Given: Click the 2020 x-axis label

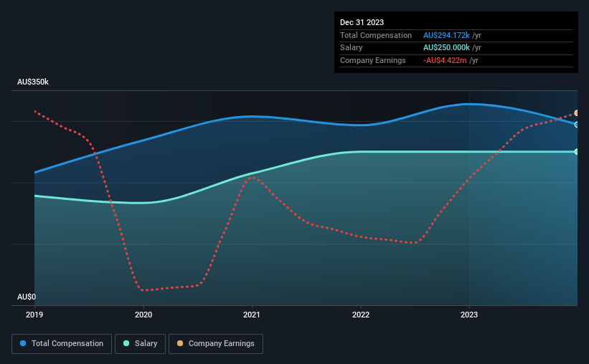Looking at the screenshot, I should pyautogui.click(x=143, y=315).
